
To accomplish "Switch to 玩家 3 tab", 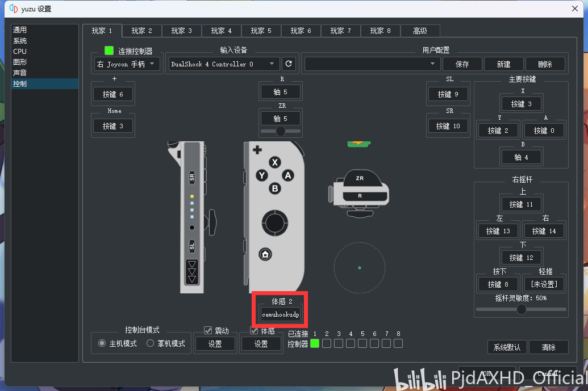I will (x=181, y=31).
